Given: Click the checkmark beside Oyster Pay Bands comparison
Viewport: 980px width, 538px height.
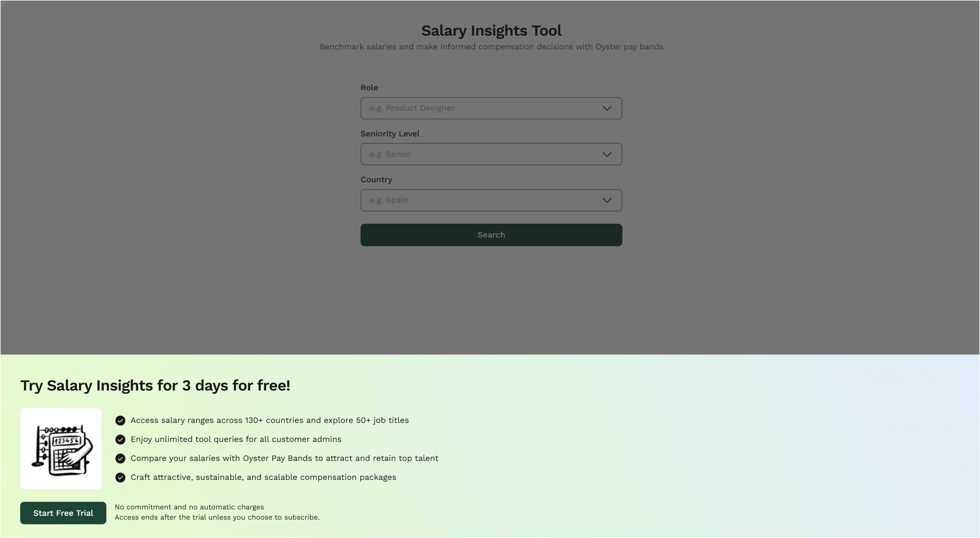Looking at the screenshot, I should pos(120,459).
